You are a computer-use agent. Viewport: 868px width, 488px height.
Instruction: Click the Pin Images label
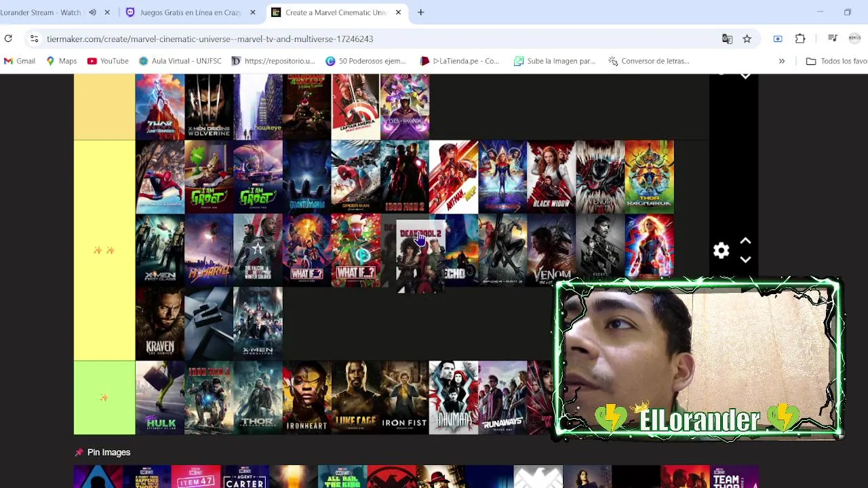[108, 452]
